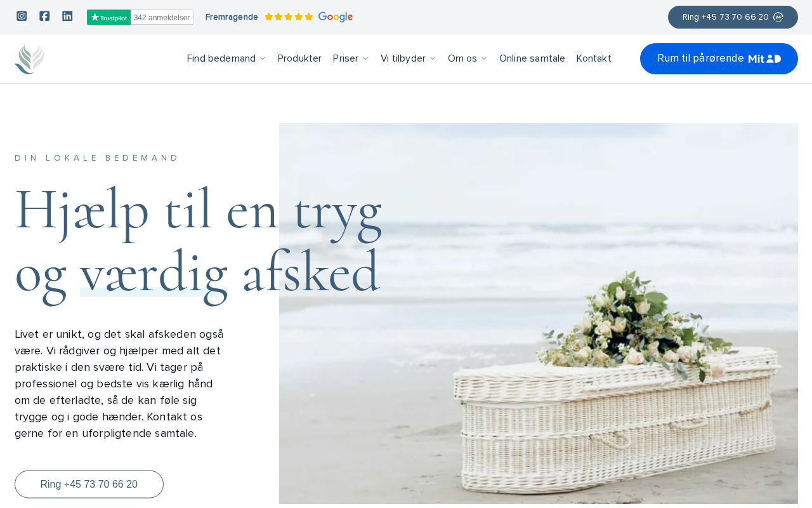Image resolution: width=812 pixels, height=508 pixels.
Task: Click the leaf logo to go home
Action: [x=30, y=59]
